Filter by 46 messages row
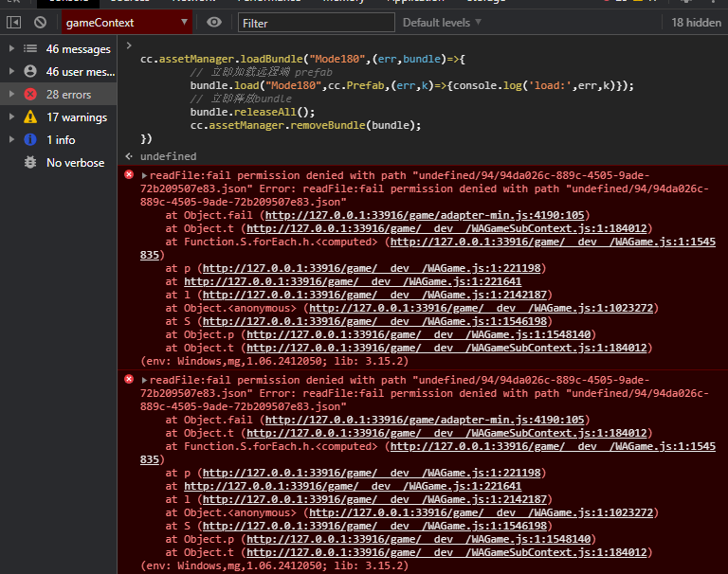This screenshot has height=574, width=728. tap(59, 48)
